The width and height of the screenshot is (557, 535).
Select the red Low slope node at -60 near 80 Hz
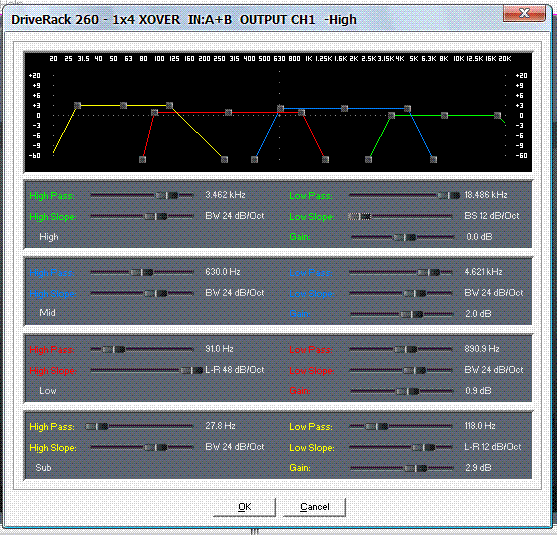point(142,160)
